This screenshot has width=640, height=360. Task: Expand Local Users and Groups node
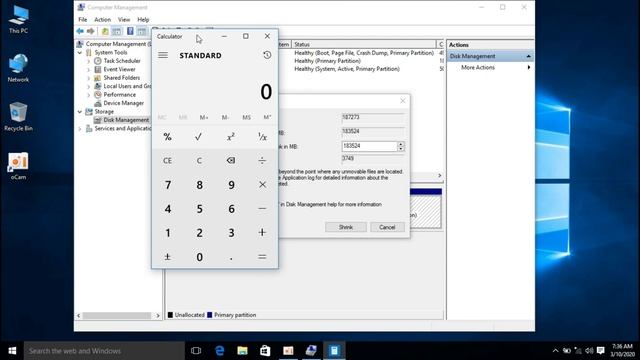pyautogui.click(x=89, y=87)
